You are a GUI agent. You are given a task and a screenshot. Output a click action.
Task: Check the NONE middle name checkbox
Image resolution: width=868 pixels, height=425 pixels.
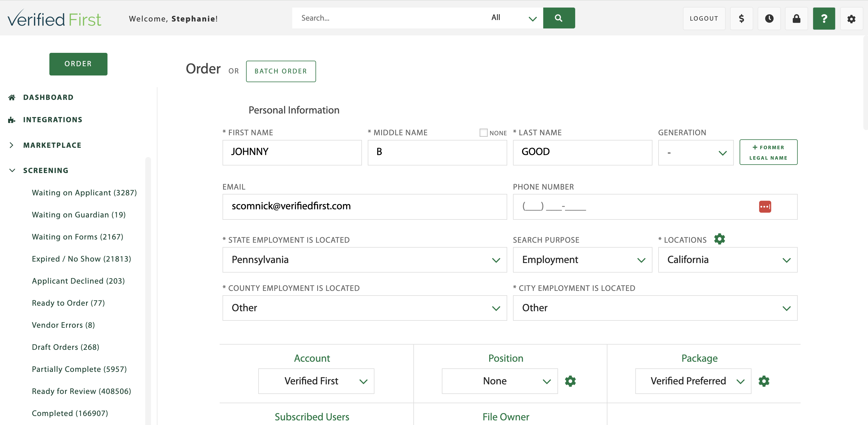coord(484,133)
